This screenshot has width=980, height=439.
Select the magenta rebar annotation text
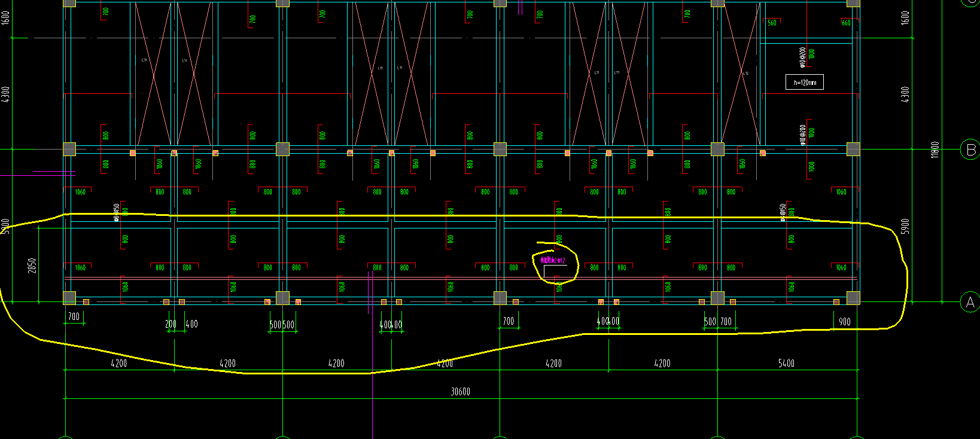(552, 260)
